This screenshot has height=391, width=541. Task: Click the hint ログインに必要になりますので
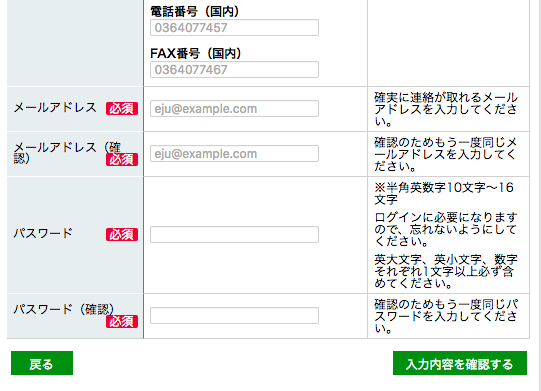(x=445, y=229)
